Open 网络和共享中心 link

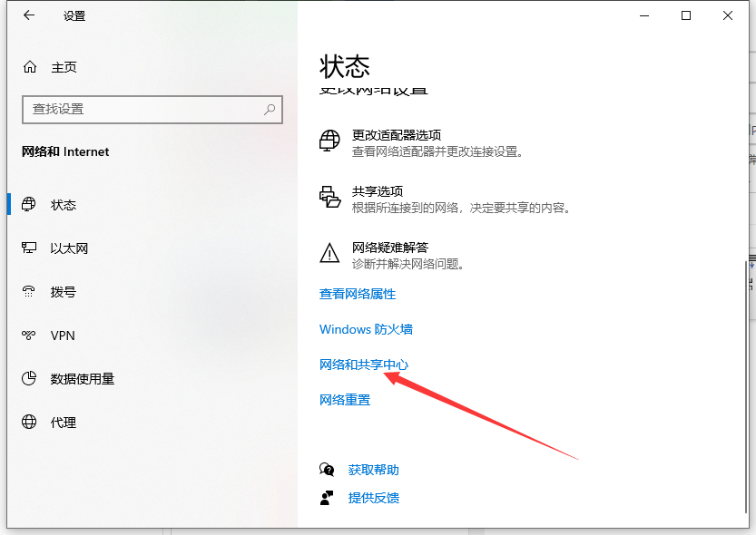click(364, 365)
